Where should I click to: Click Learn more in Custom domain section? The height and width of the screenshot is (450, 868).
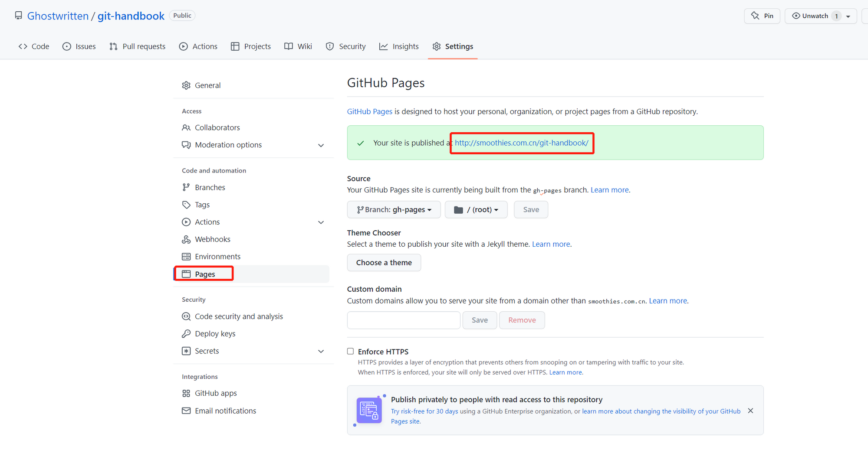[x=668, y=301]
